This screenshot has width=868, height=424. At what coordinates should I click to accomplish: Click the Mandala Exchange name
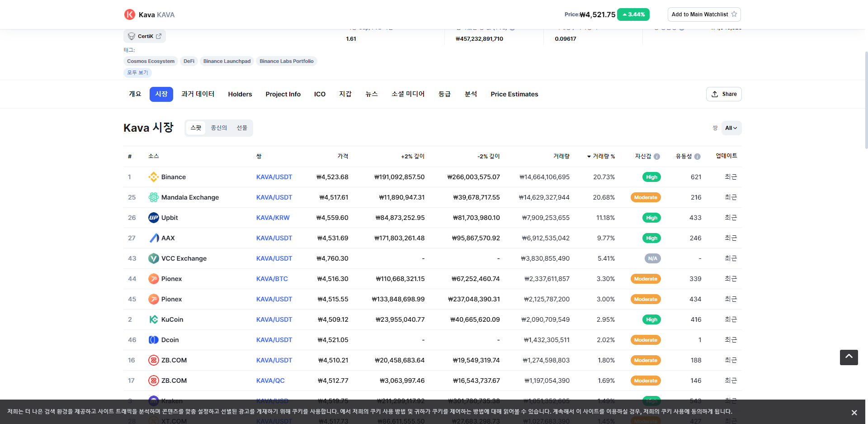190,197
